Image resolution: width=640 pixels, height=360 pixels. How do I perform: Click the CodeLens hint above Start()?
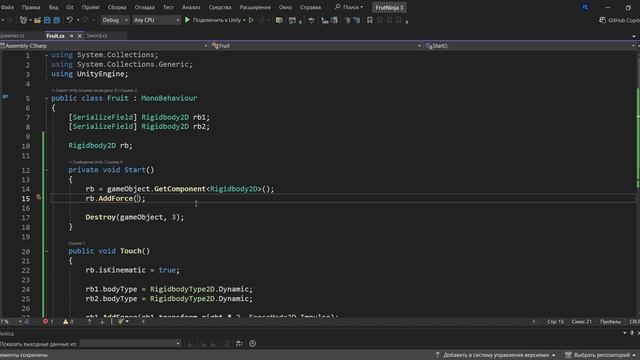[96, 162]
